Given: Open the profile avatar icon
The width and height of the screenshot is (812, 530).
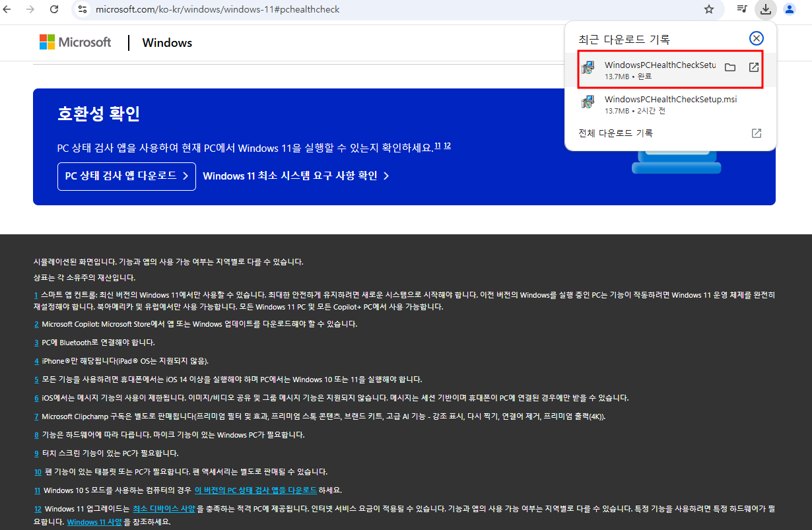Looking at the screenshot, I should [x=789, y=9].
